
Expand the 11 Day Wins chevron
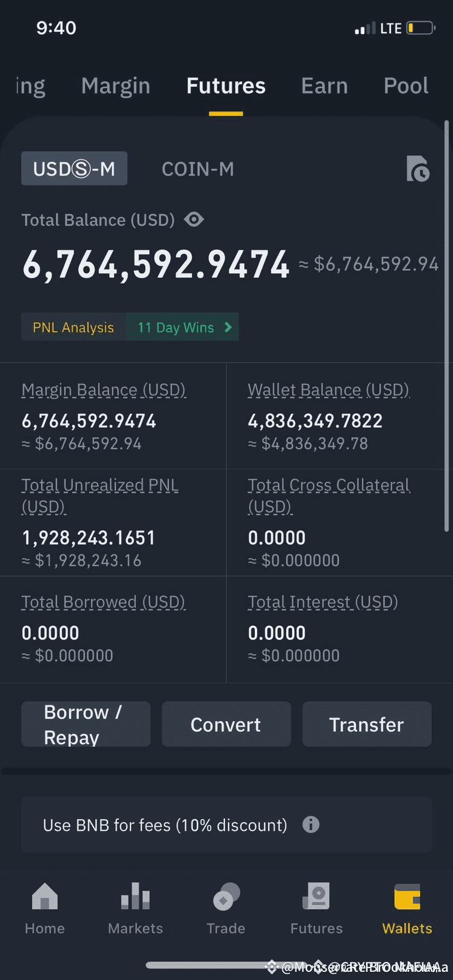pyautogui.click(x=228, y=327)
